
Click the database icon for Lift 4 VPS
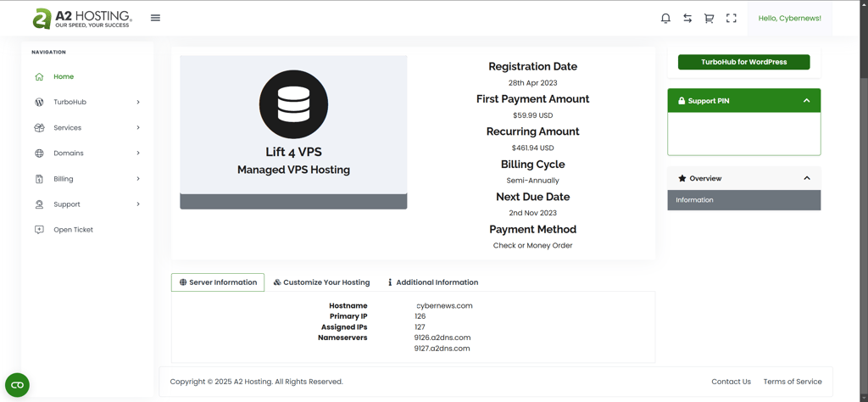click(x=293, y=104)
